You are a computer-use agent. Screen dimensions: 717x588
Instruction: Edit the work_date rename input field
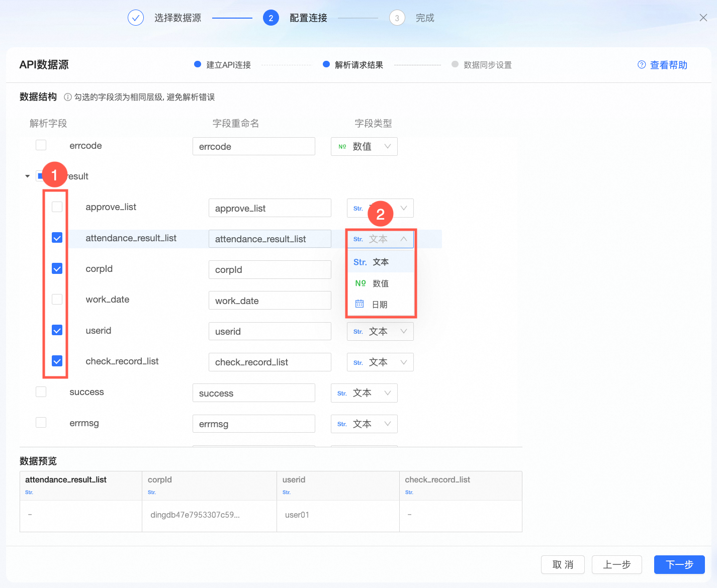[270, 301]
